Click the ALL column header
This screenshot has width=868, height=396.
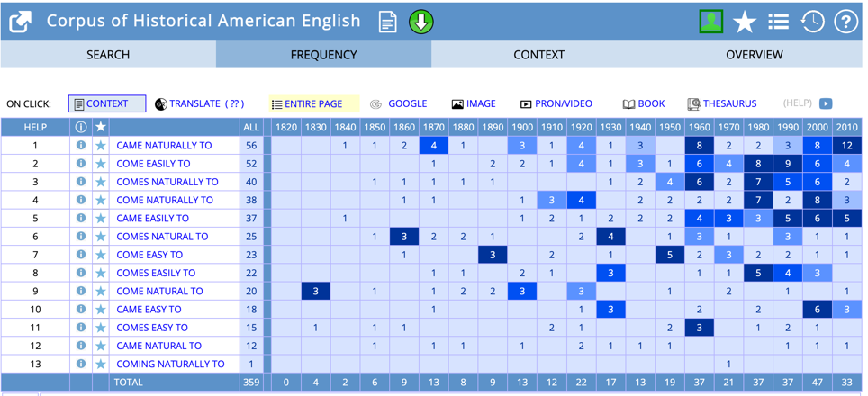point(251,127)
